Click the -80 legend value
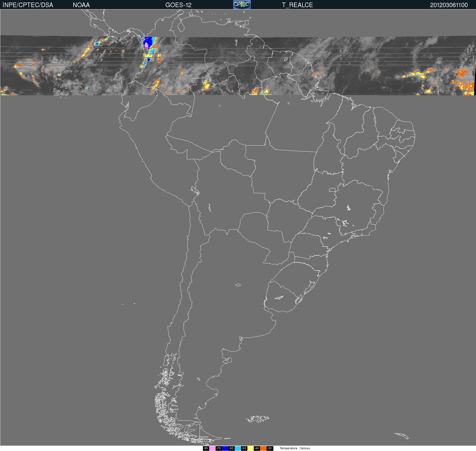 (206, 448)
